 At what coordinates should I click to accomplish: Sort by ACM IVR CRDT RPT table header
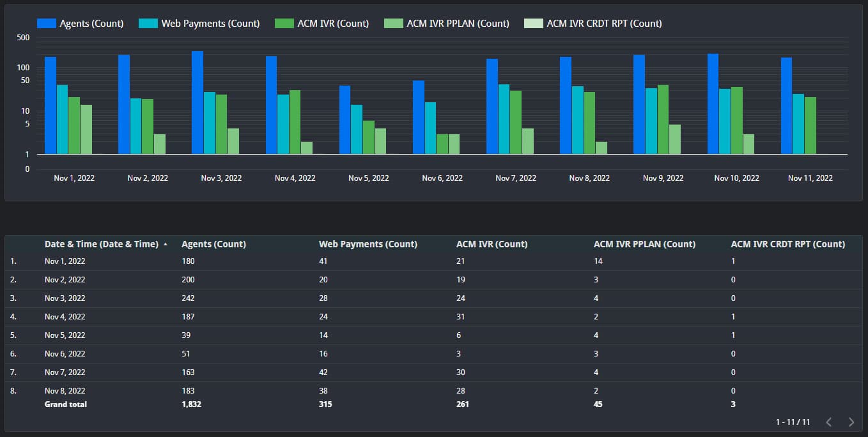(x=787, y=244)
